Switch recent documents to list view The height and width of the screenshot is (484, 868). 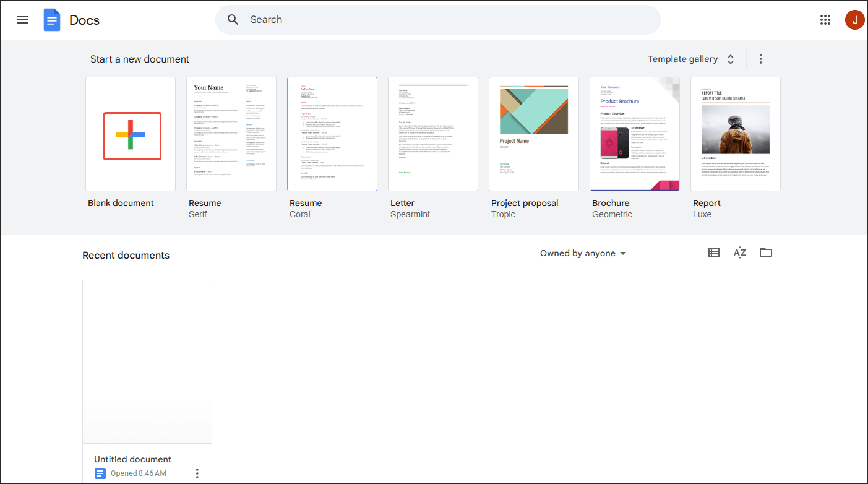[713, 253]
